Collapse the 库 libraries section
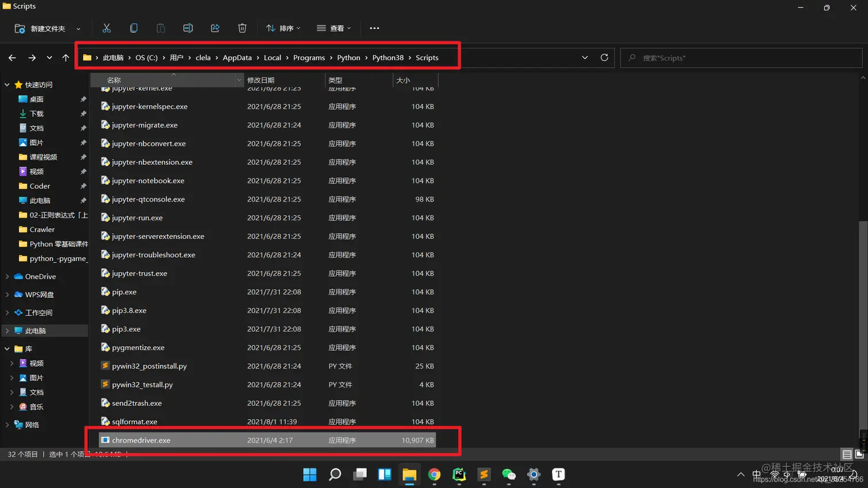Viewport: 868px width, 488px height. [x=7, y=349]
